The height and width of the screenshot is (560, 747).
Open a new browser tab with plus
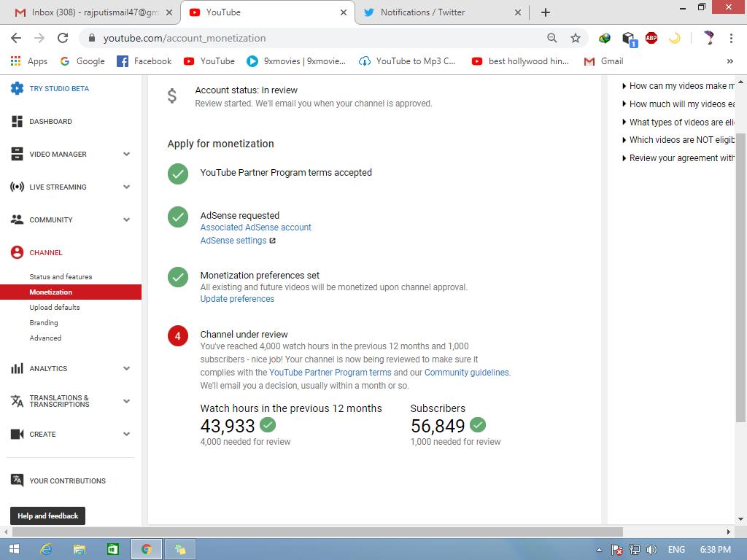(546, 12)
